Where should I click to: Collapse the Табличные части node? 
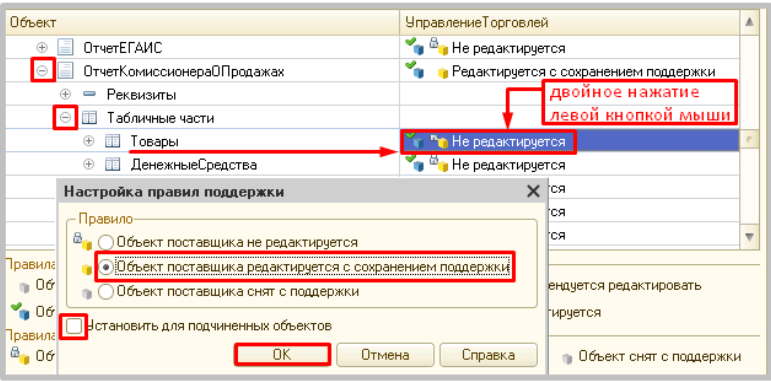point(65,118)
